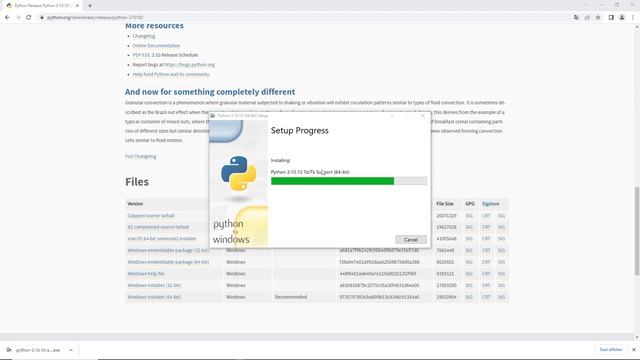
Task: Open Help fund Python and its community
Action: (171, 74)
